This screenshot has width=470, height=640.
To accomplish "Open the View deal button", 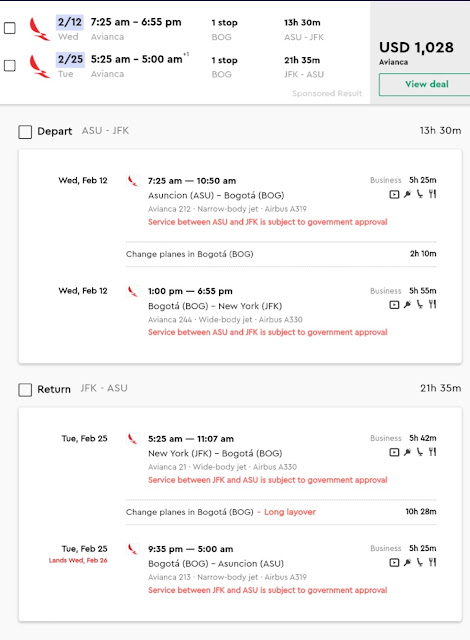I will [426, 84].
